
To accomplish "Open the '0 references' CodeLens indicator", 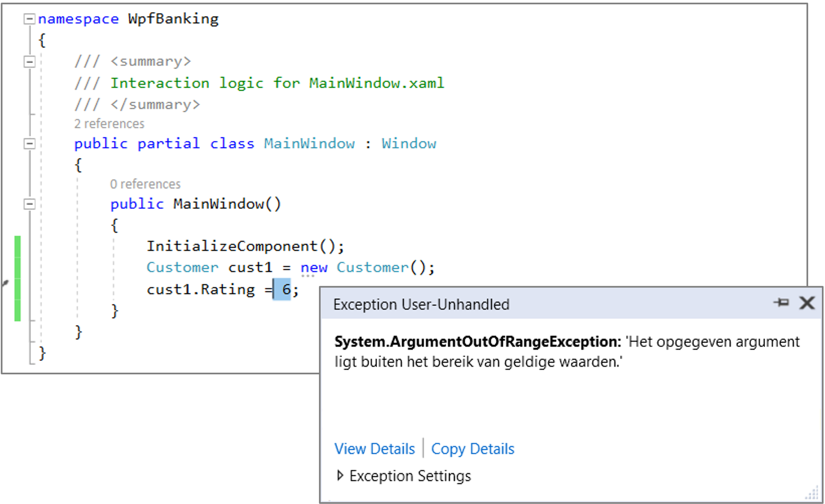I will (145, 184).
